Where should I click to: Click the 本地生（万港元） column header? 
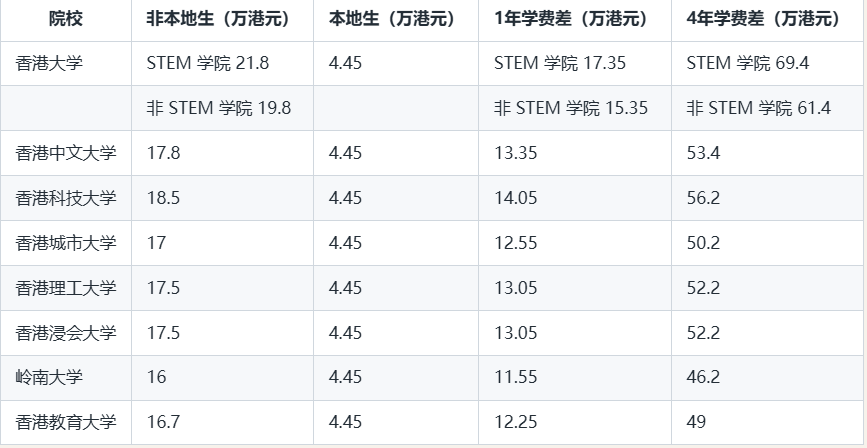click(391, 19)
